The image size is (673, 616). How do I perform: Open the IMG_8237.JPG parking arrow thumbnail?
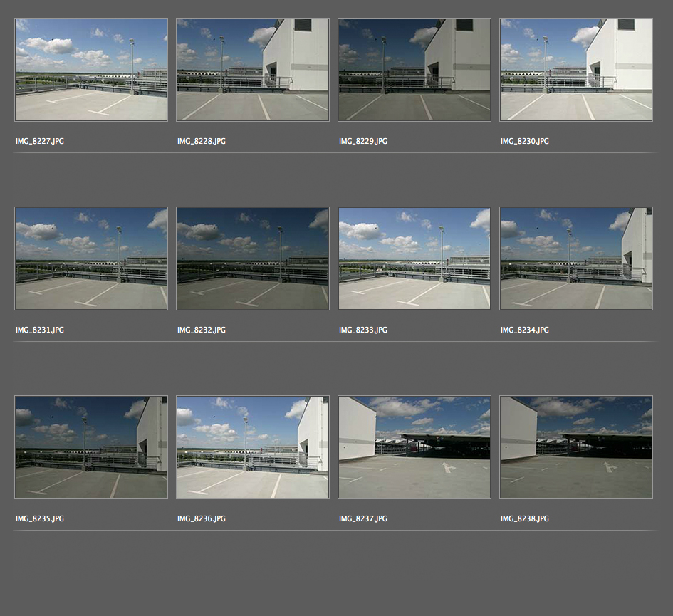414,447
